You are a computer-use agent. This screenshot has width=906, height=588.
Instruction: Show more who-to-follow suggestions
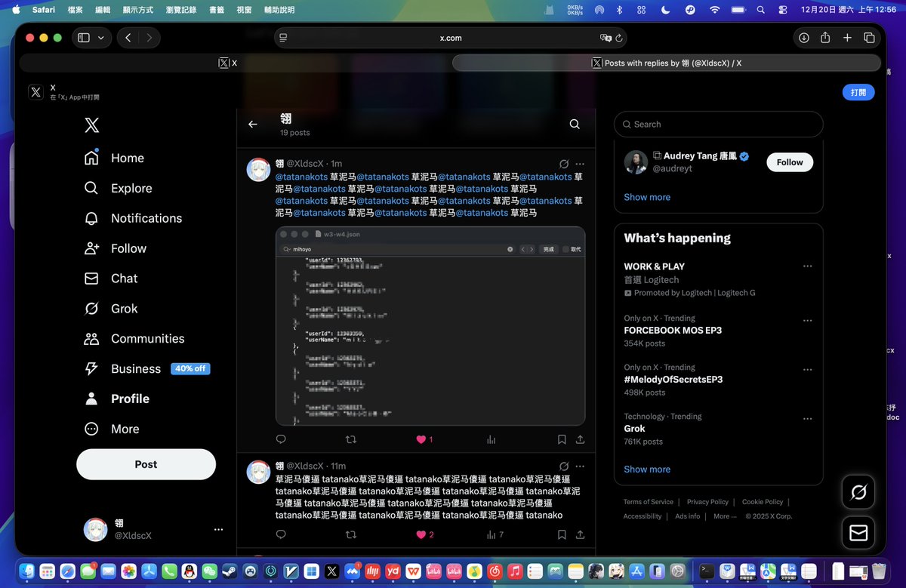pos(647,197)
